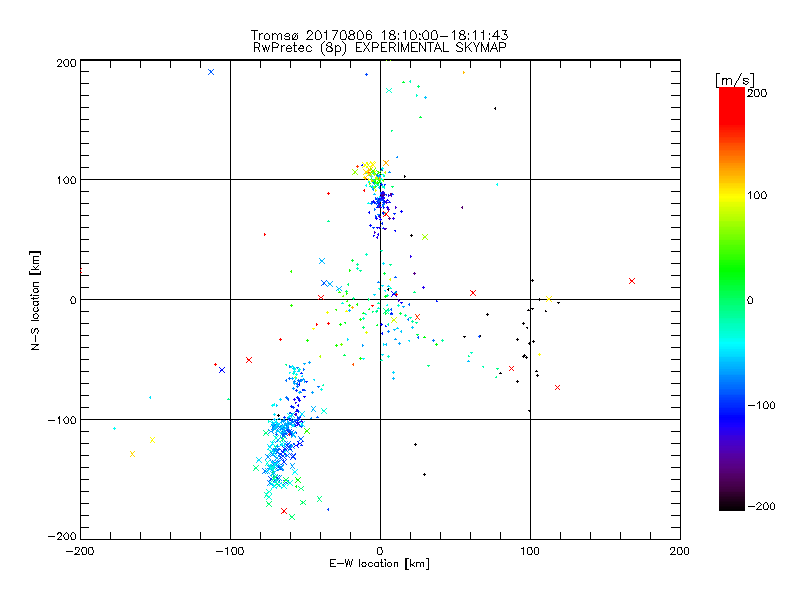This screenshot has height=600, width=800.
Task: Click the x-axis tick label '100'
Action: [x=530, y=551]
